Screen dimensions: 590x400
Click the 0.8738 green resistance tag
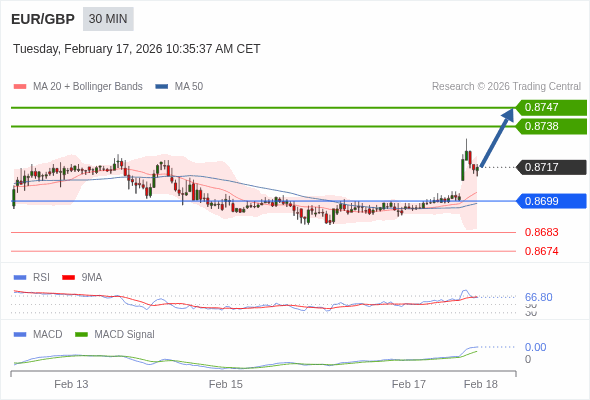point(551,126)
